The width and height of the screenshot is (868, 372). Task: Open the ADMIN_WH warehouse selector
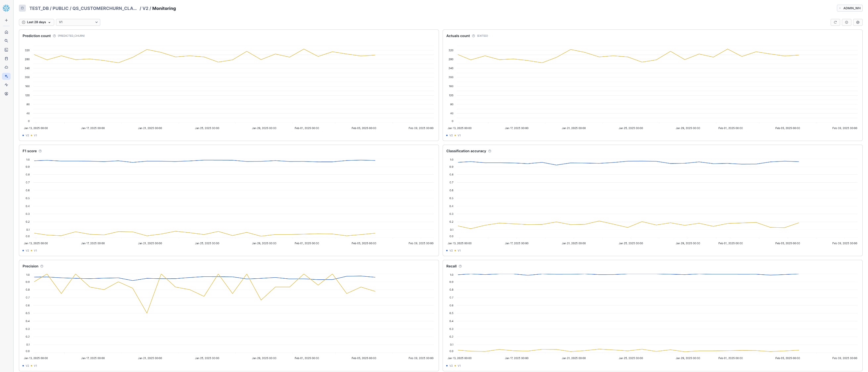850,8
